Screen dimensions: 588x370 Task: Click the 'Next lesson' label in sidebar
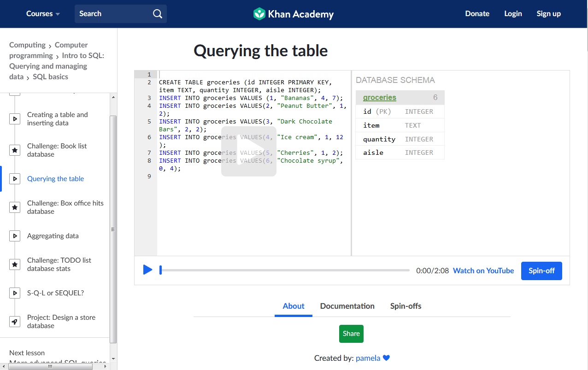coord(27,353)
